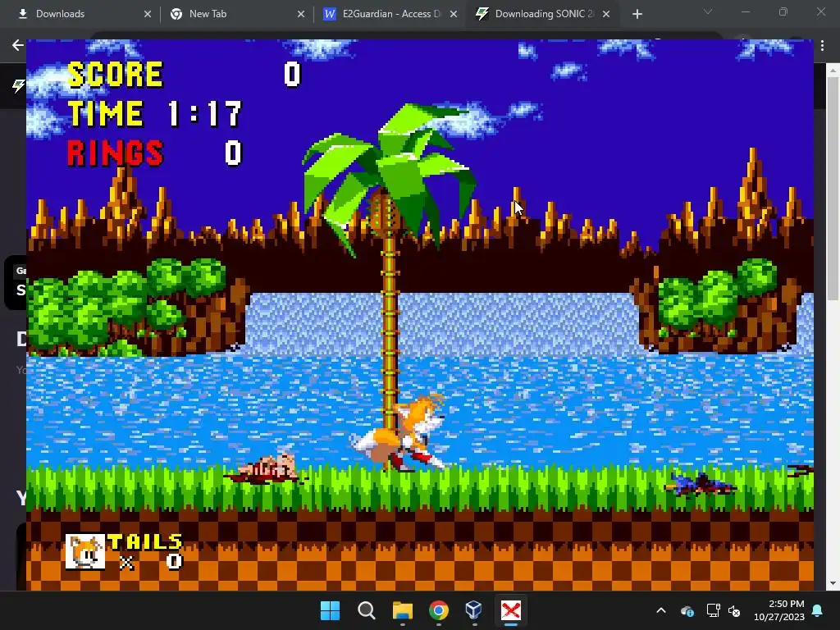Viewport: 840px width, 630px height.
Task: Click the Tails lives portrait icon
Action: pyautogui.click(x=85, y=551)
